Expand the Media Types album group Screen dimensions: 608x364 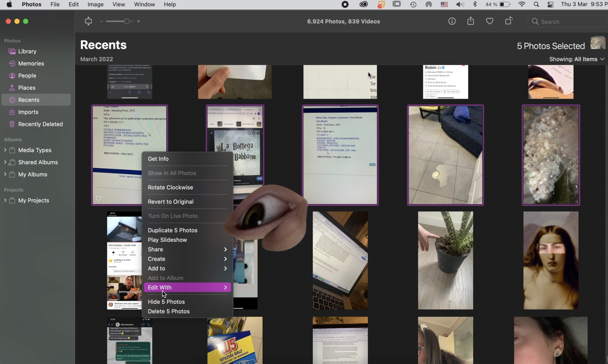point(5,150)
